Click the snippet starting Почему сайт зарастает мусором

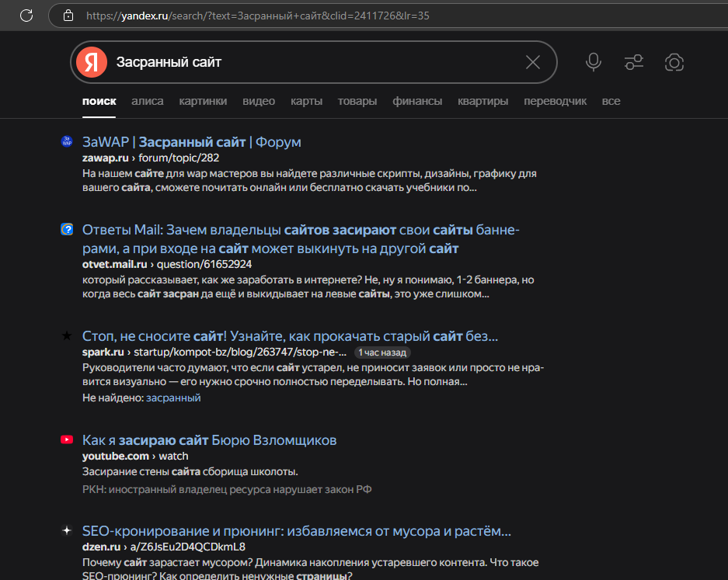click(310, 569)
